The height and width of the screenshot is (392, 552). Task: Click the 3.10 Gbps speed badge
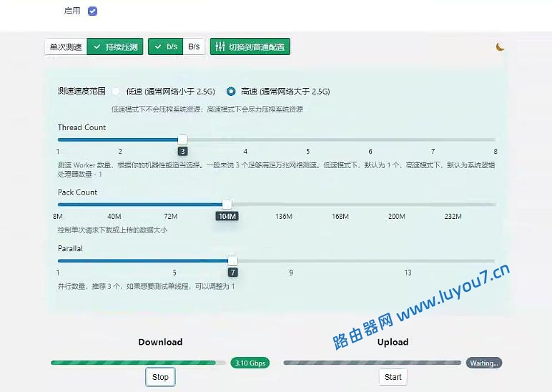(250, 363)
